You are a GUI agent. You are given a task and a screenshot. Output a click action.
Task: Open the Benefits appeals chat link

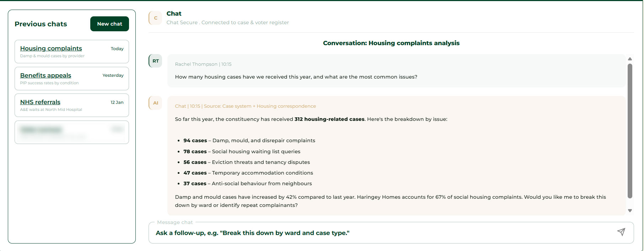pyautogui.click(x=45, y=75)
